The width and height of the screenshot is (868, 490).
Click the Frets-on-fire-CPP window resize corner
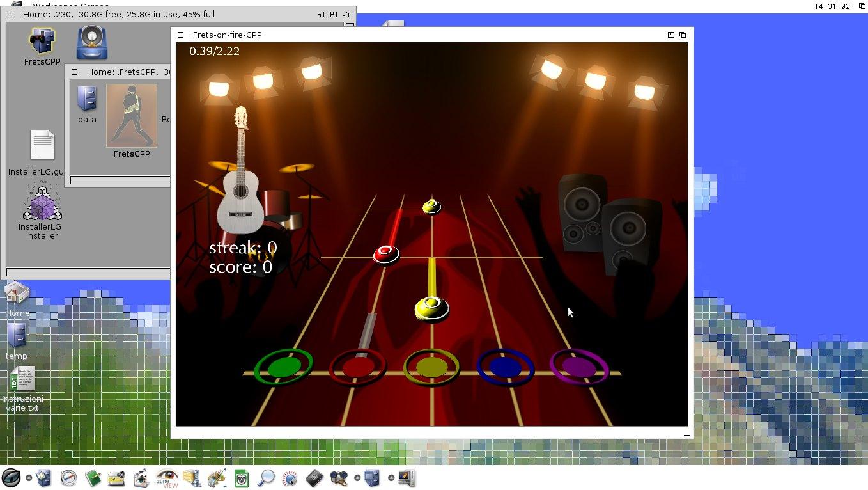point(687,432)
